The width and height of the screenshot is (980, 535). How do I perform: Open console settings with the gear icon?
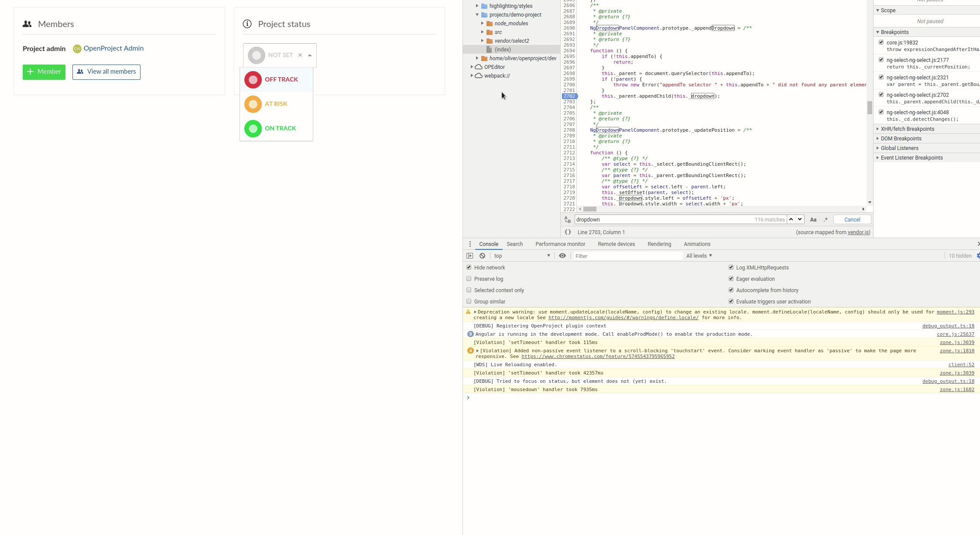coord(977,256)
